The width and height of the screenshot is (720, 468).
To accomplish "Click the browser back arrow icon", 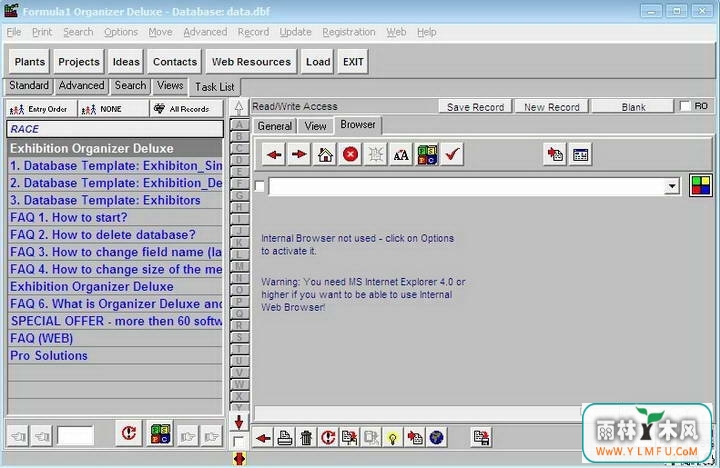I will (x=274, y=155).
